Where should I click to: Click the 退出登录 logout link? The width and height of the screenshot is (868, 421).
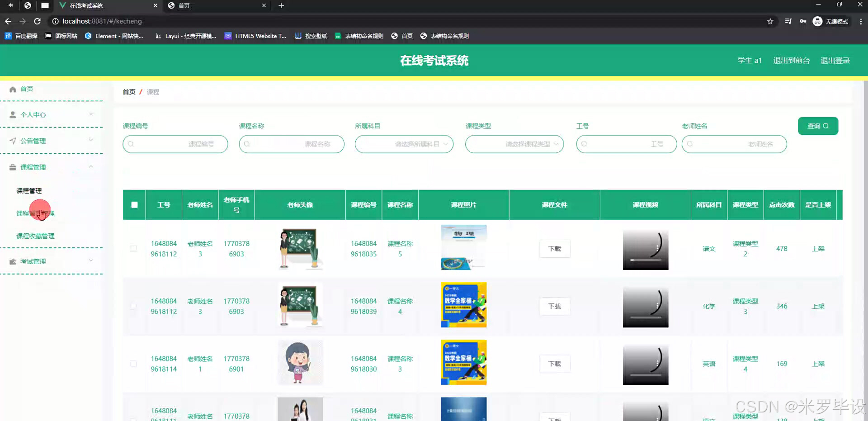tap(835, 60)
